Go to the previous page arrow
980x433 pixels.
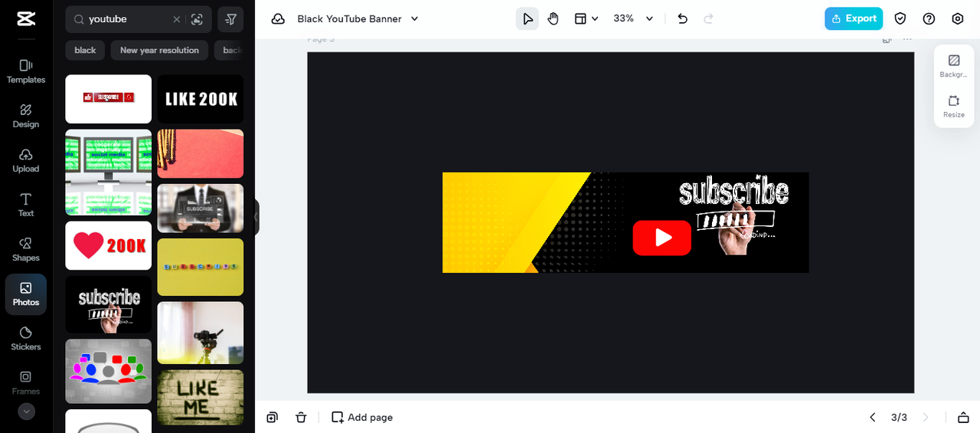tap(873, 418)
